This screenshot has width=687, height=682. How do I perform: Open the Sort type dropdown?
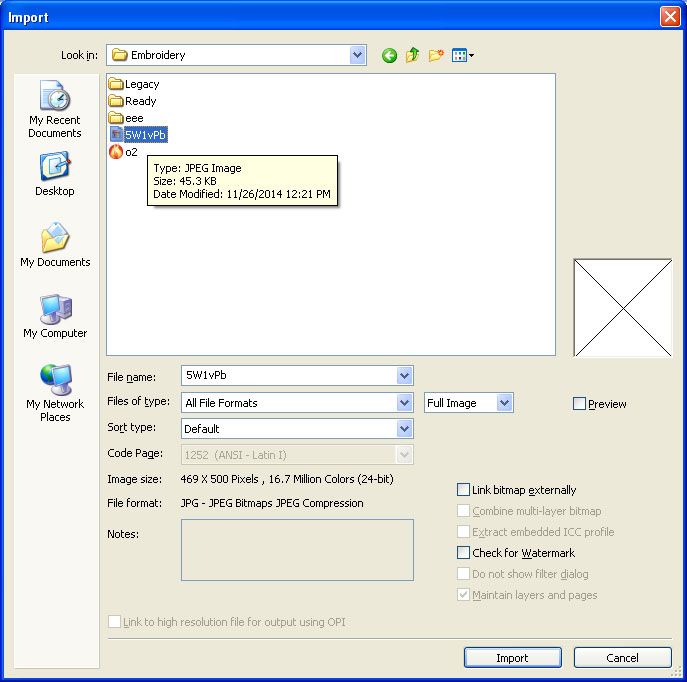[404, 428]
